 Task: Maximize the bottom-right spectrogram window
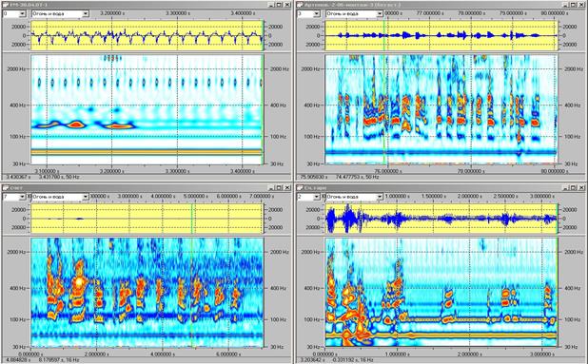pyautogui.click(x=574, y=187)
